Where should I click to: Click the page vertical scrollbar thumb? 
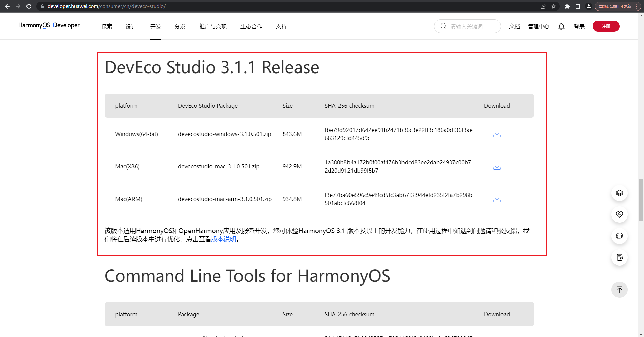point(641,200)
